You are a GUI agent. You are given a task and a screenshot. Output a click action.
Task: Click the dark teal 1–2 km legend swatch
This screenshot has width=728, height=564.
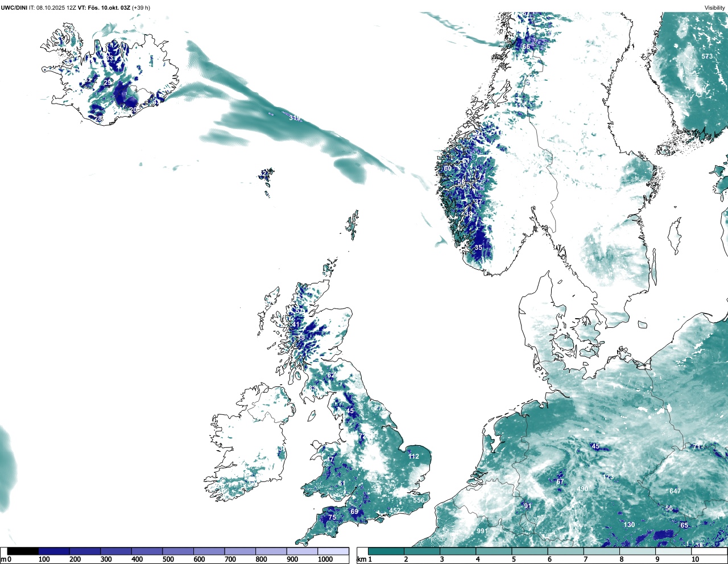click(x=386, y=551)
